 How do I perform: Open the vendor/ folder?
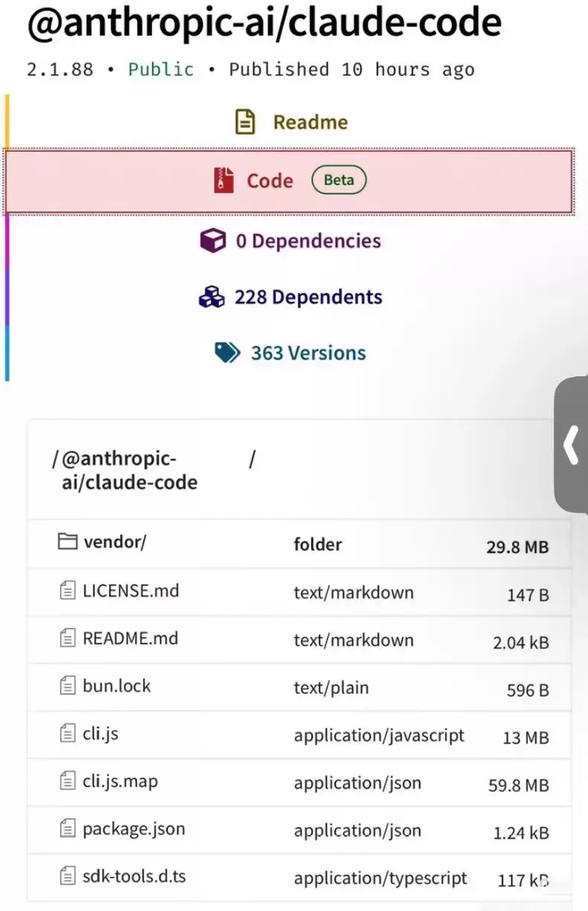click(115, 542)
